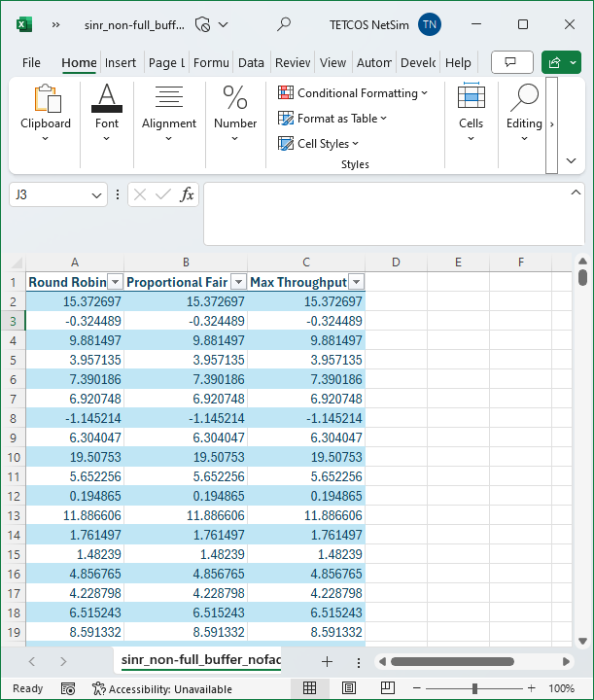Switch to Page Layout view

pos(349,688)
